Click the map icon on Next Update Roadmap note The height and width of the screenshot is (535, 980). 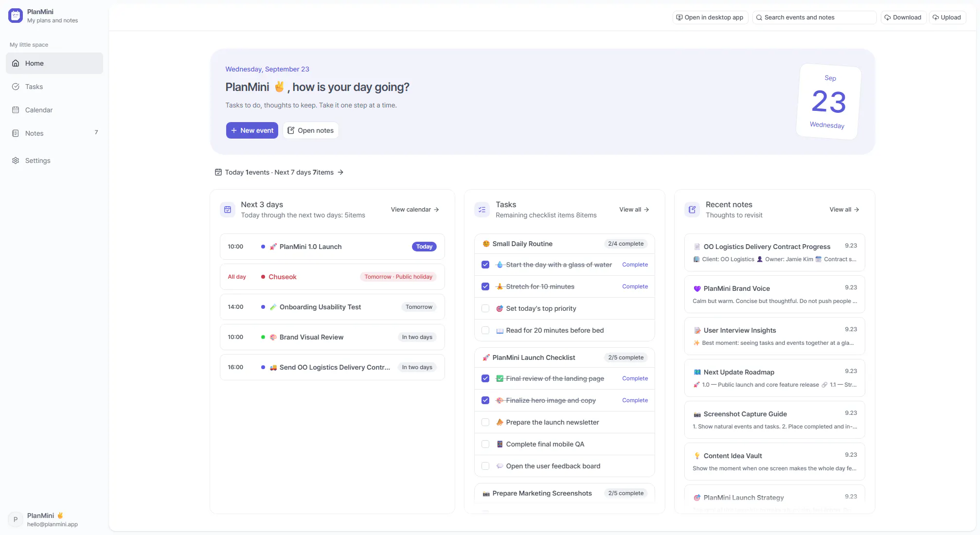697,372
